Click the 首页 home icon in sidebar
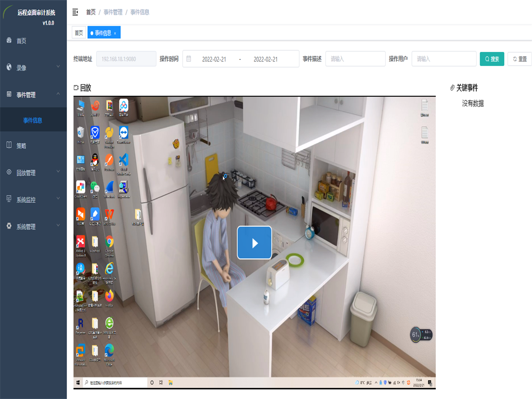 tap(9, 40)
